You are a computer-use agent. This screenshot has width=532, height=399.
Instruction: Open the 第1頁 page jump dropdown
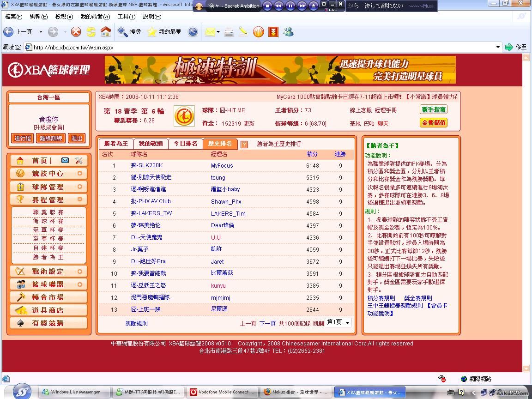[339, 322]
